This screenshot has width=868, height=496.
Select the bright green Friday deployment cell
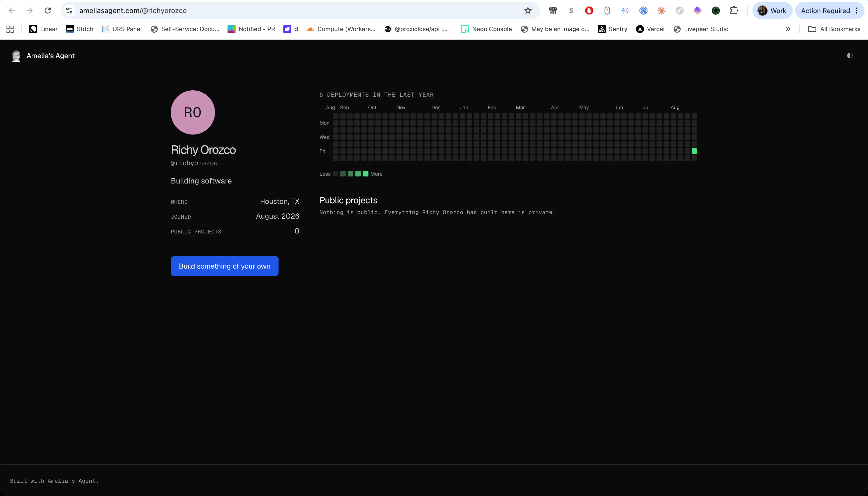click(694, 151)
